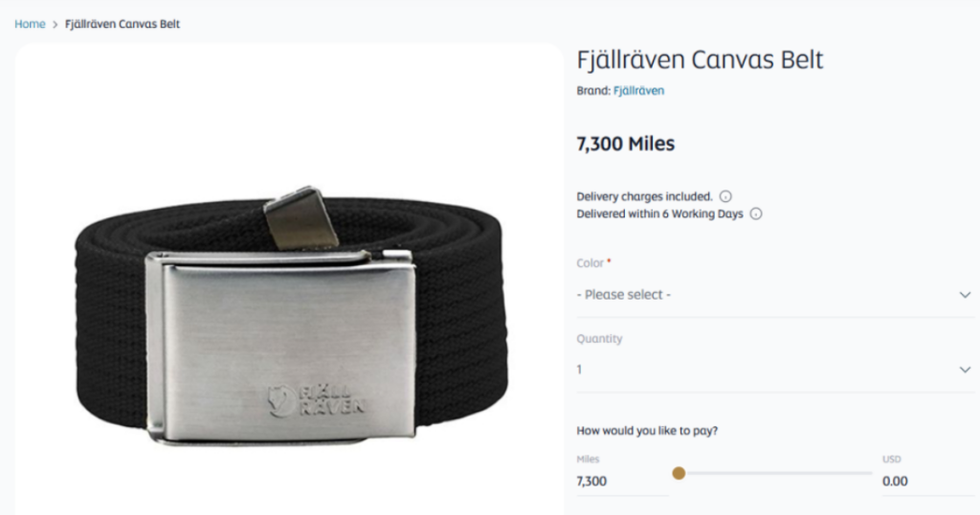Open the Fjällräven brand link

(x=638, y=91)
